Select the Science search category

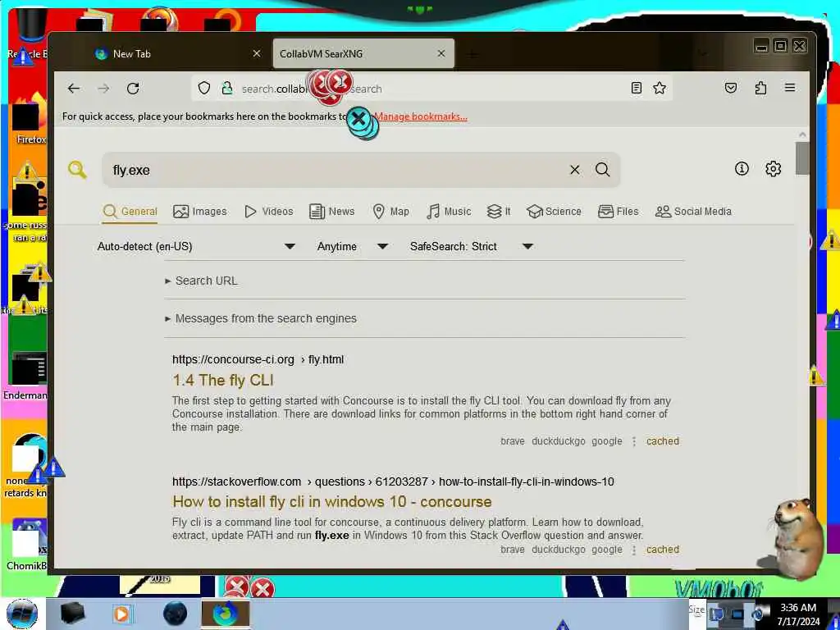click(554, 211)
